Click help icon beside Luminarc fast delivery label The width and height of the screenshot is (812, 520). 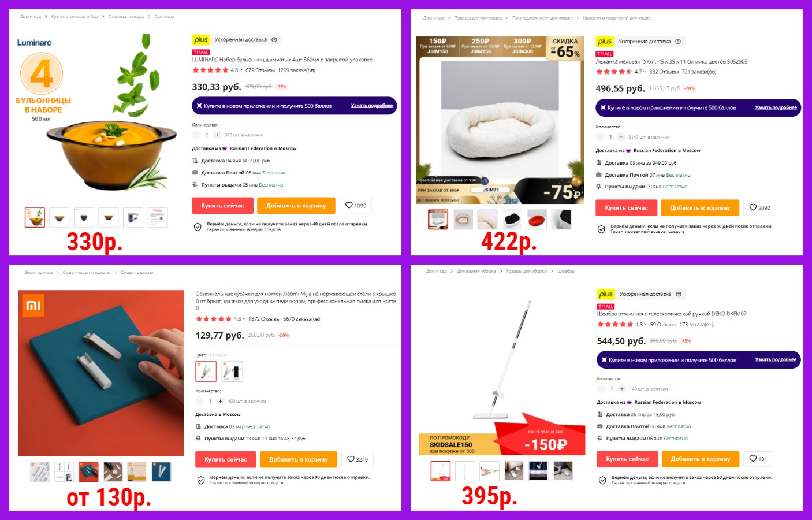274,40
